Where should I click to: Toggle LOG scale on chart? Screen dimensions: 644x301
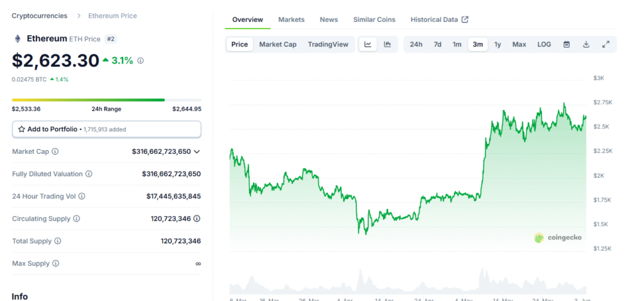pos(544,45)
